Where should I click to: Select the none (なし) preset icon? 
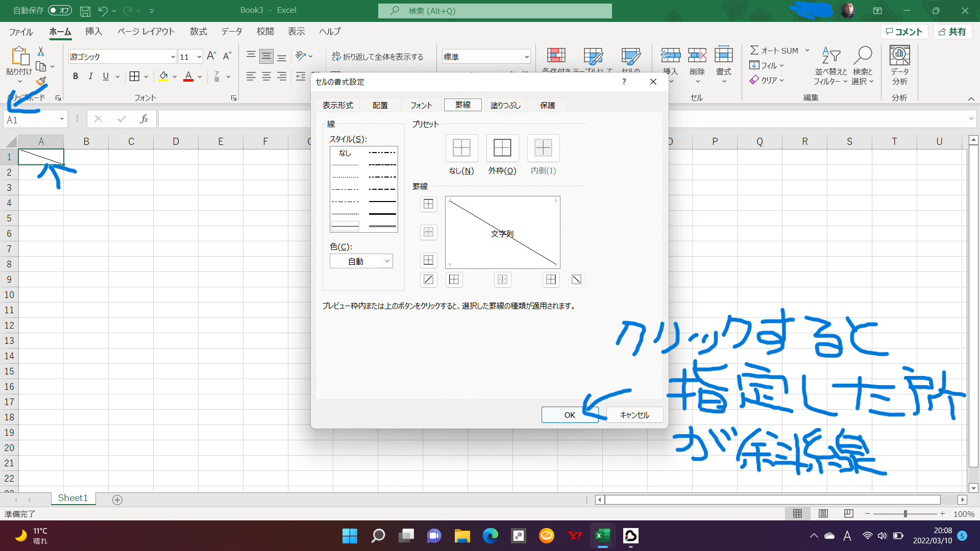click(x=461, y=148)
